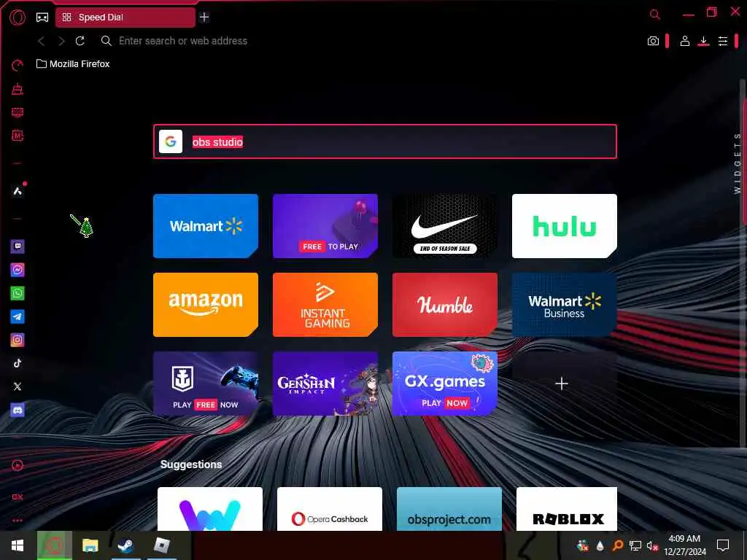Screen dimensions: 747x560
Task: Go back with the back arrow
Action: (x=42, y=41)
